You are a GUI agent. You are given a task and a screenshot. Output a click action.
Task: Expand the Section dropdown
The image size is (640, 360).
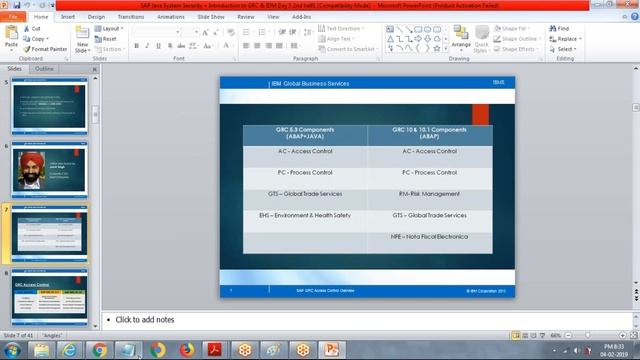[x=110, y=49]
